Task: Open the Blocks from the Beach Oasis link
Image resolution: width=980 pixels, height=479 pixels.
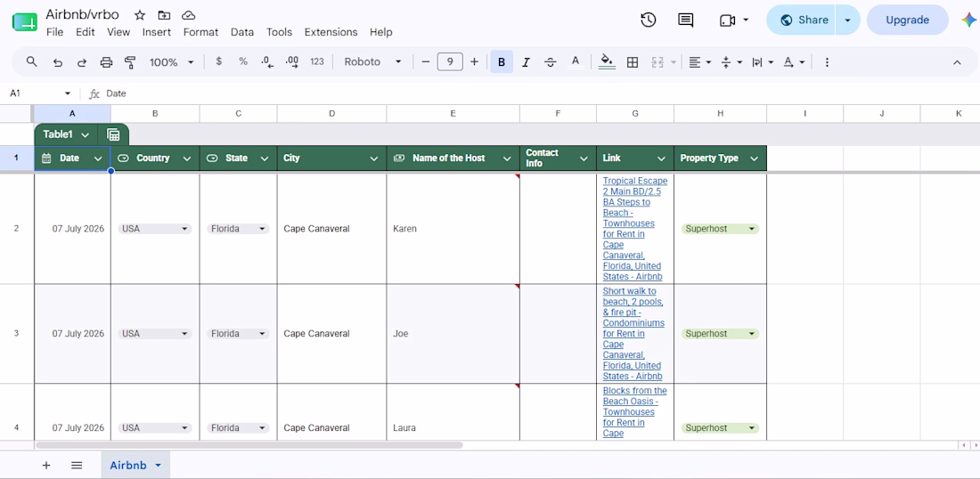Action: pyautogui.click(x=635, y=411)
